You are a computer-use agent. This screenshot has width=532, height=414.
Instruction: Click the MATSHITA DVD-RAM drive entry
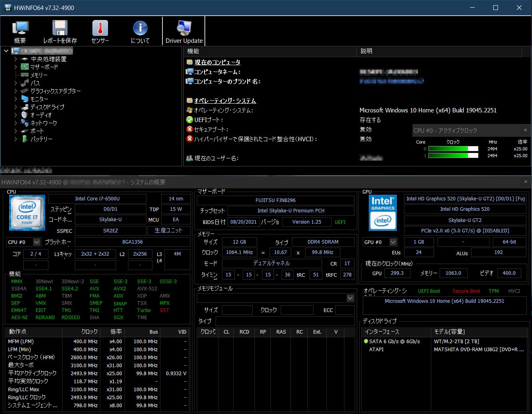pyautogui.click(x=479, y=350)
